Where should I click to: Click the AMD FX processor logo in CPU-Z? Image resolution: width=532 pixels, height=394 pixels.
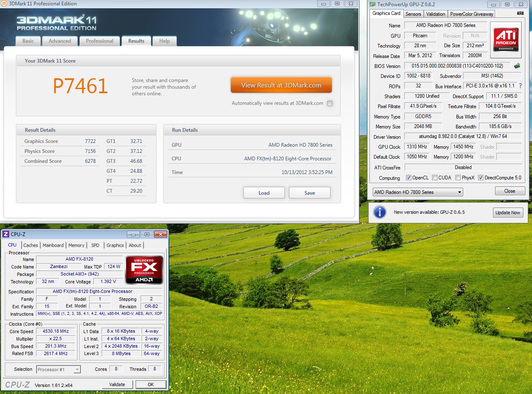pos(144,270)
